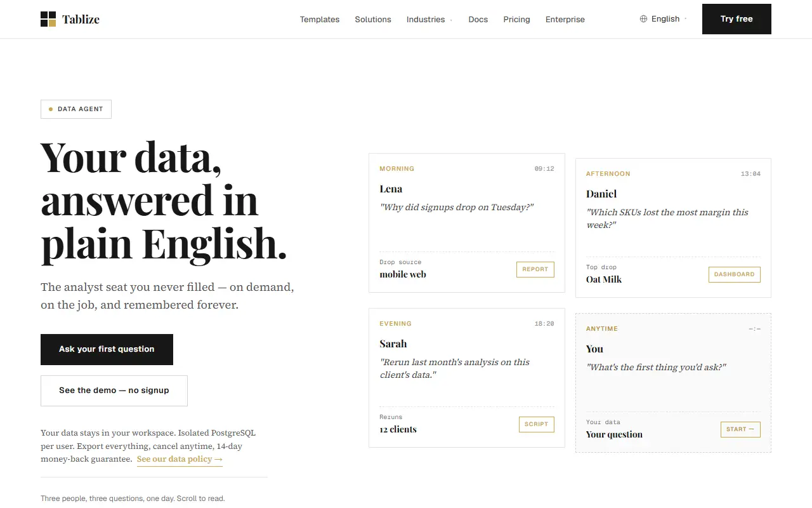The width and height of the screenshot is (812, 508).
Task: Select Pricing in the navigation
Action: coord(516,20)
